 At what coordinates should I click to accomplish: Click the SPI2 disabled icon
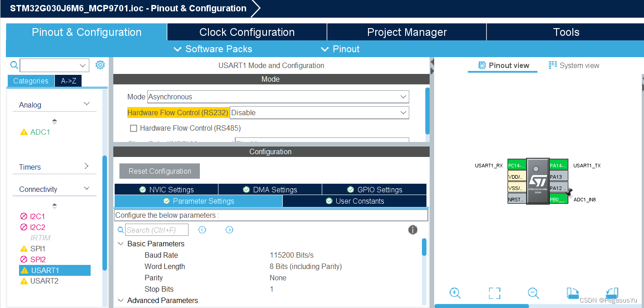pyautogui.click(x=24, y=259)
